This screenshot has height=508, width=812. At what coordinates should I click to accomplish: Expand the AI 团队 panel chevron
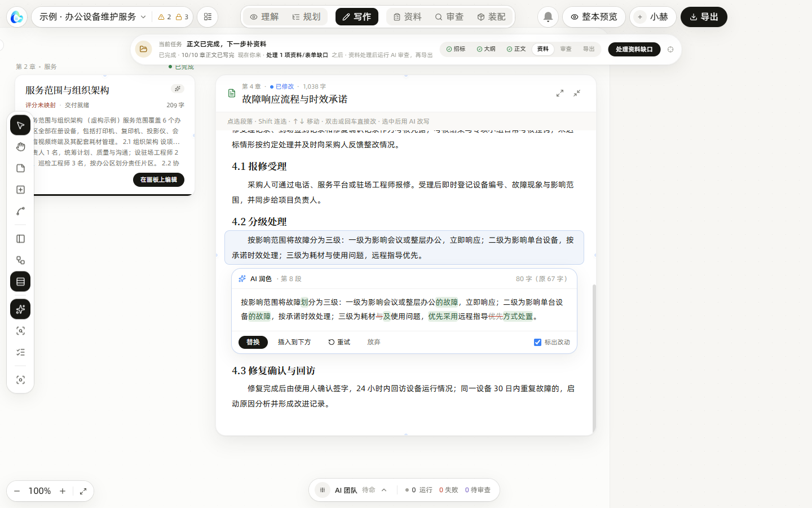point(384,490)
